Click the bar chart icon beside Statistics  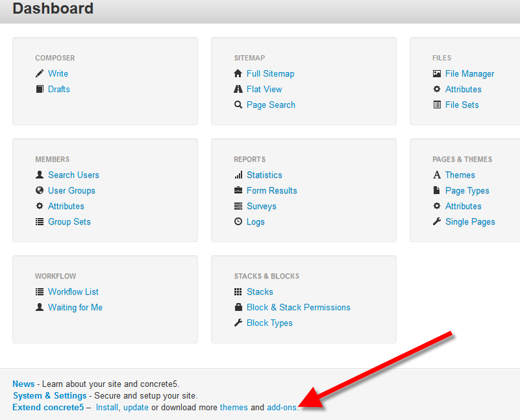click(x=238, y=175)
